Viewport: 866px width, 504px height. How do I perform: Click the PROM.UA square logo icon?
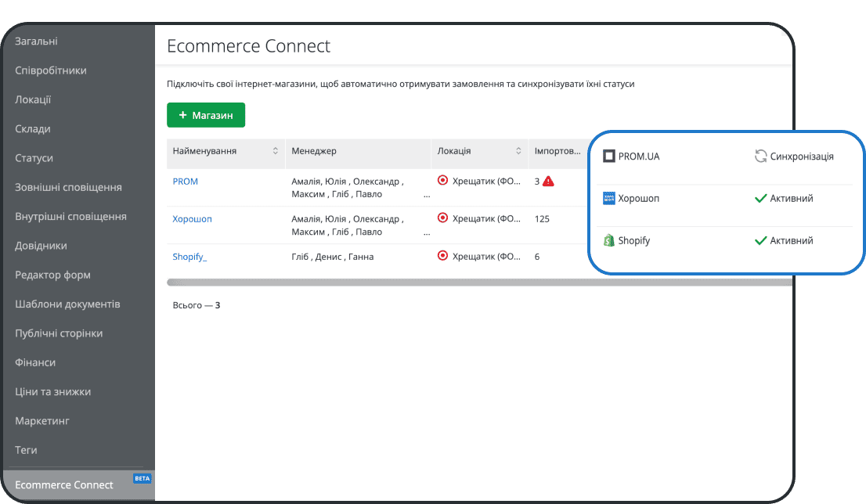[x=609, y=157]
